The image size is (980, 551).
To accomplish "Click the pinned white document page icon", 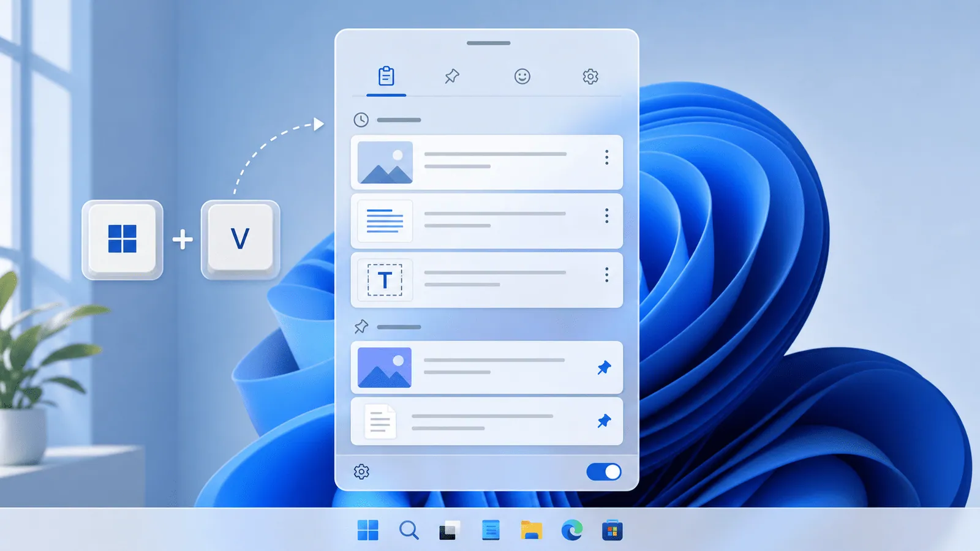I will [x=380, y=421].
